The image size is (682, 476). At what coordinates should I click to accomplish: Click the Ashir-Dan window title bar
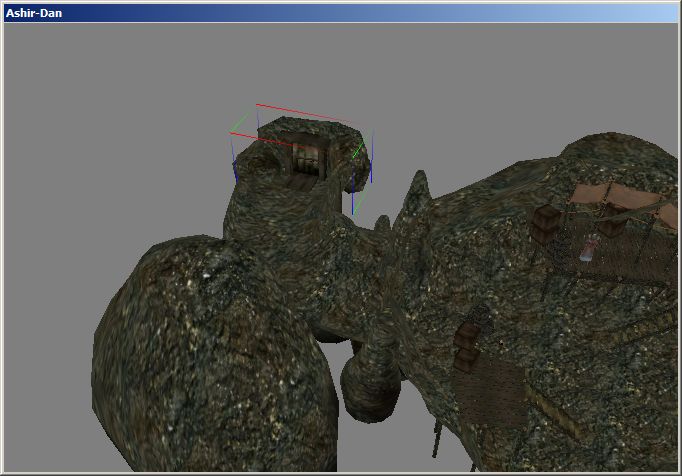click(341, 13)
